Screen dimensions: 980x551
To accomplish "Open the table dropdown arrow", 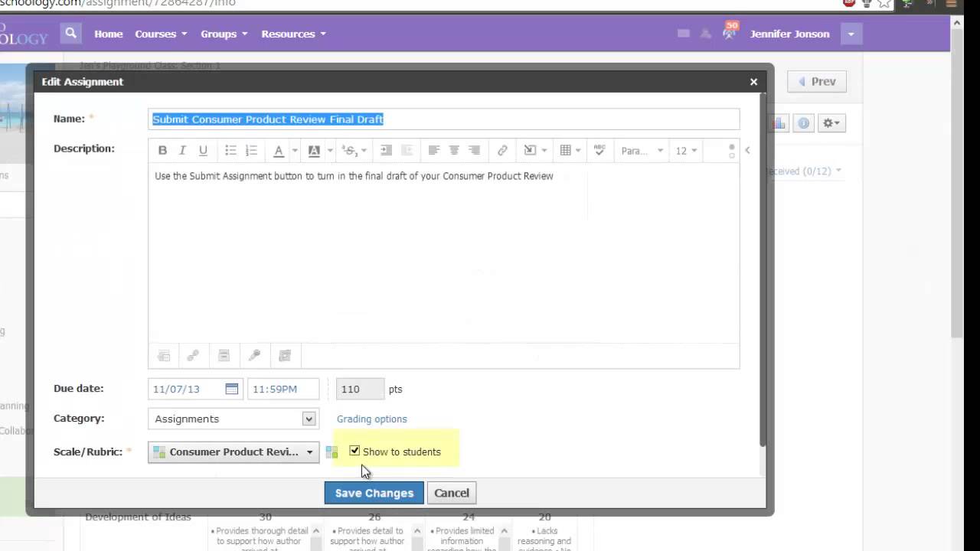I will (578, 151).
